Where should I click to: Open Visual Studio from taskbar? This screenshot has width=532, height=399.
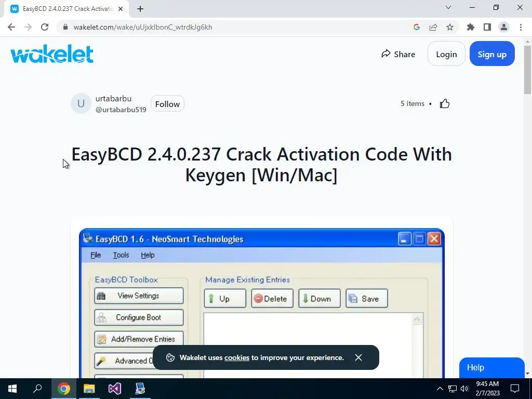[115, 389]
